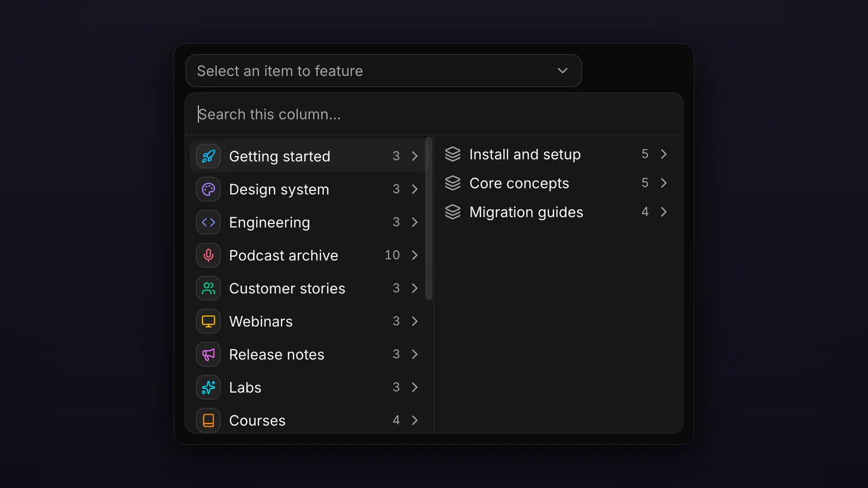This screenshot has width=868, height=488.
Task: Expand Customer stories via its chevron
Action: (414, 288)
